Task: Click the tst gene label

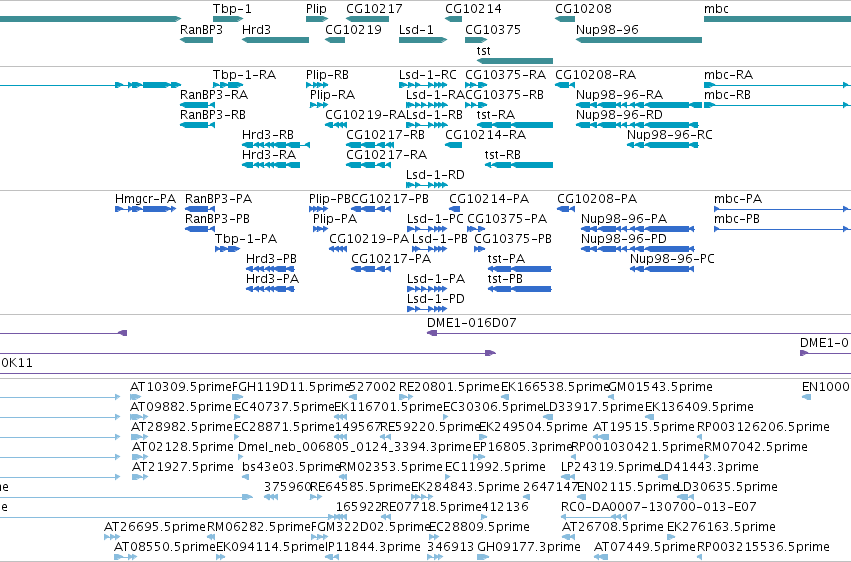Action: click(484, 50)
